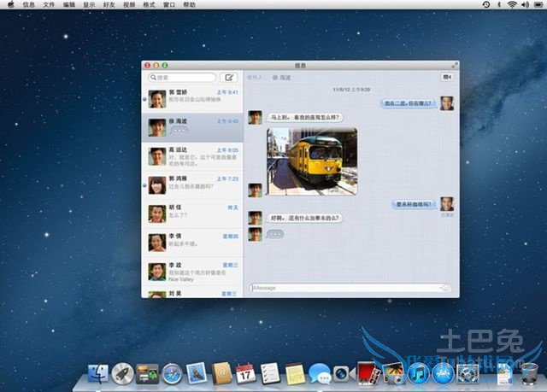
Task: Open the Trash in the Dock
Action: point(529,373)
